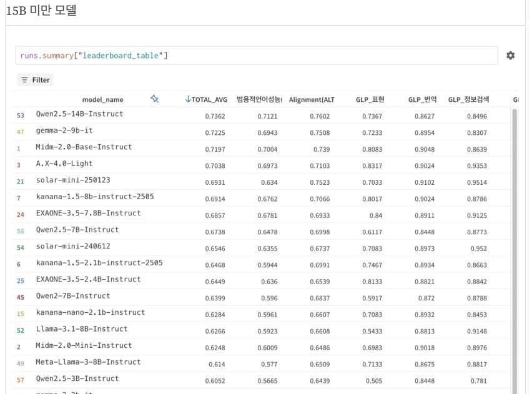Click the Alignment(ALT column header
Viewport: 532px width, 394px height.
click(x=312, y=99)
